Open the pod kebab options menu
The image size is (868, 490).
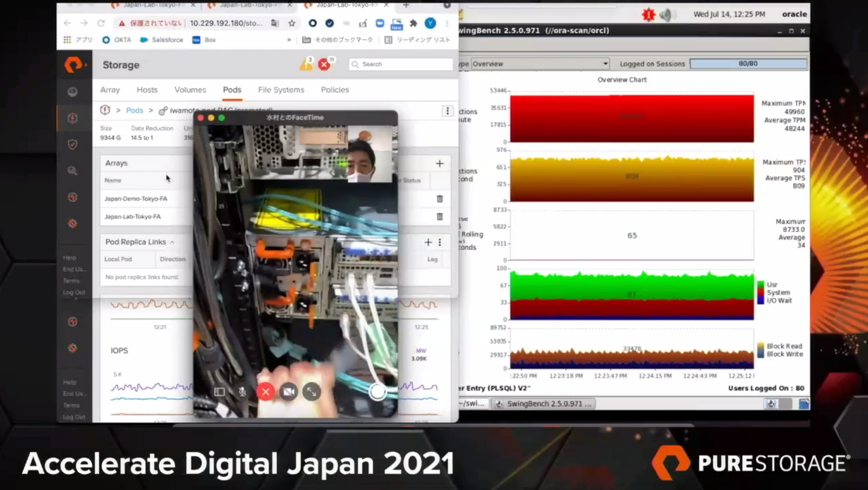448,111
